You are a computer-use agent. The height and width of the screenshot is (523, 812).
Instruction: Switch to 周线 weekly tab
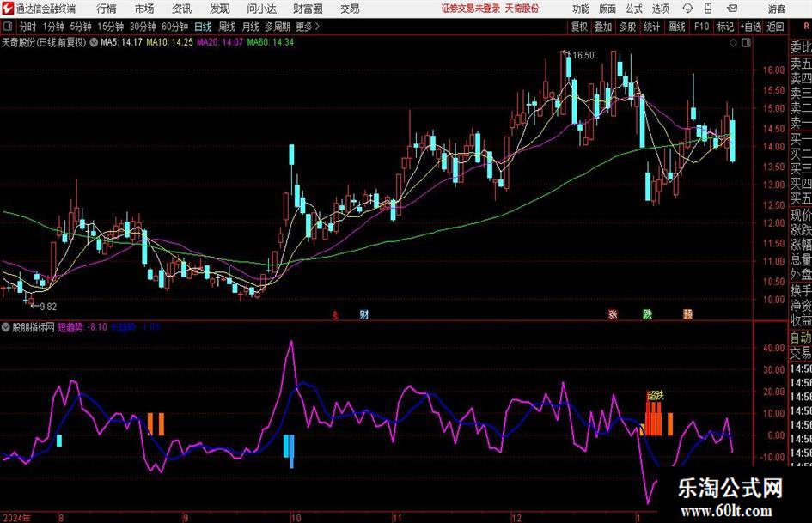click(x=227, y=27)
